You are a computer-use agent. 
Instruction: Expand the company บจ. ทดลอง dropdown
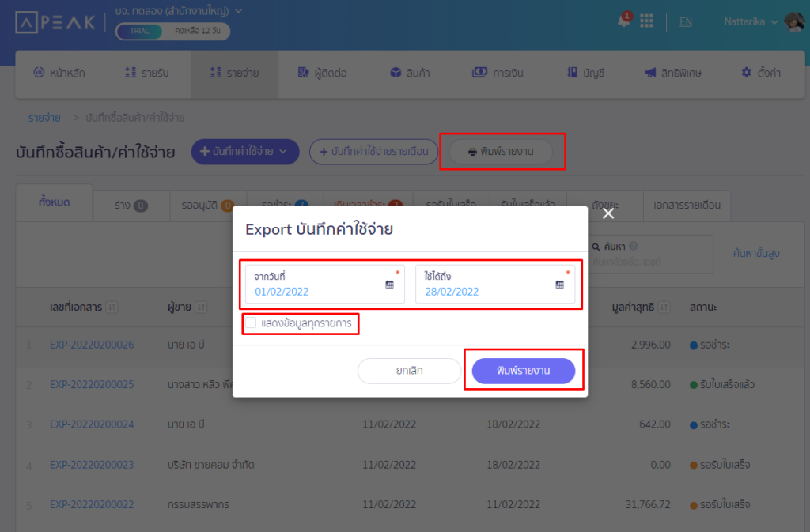239,11
